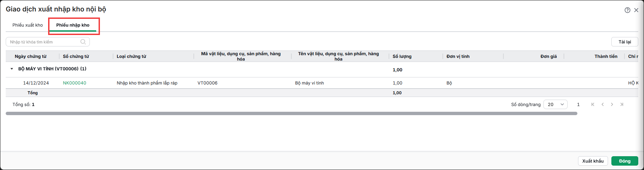Jump to the last page icon
The width and height of the screenshot is (644, 170).
(x=622, y=104)
